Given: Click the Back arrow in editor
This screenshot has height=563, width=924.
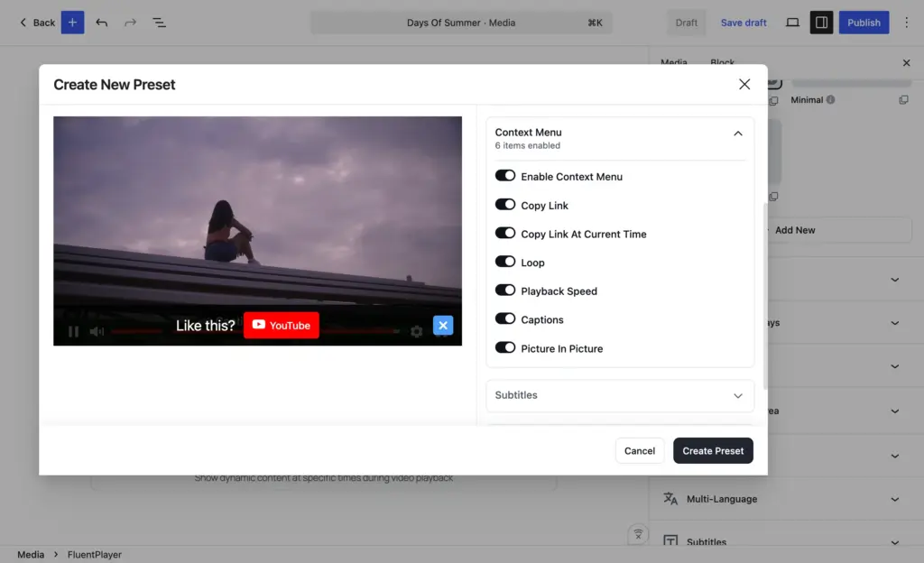Looking at the screenshot, I should [23, 23].
